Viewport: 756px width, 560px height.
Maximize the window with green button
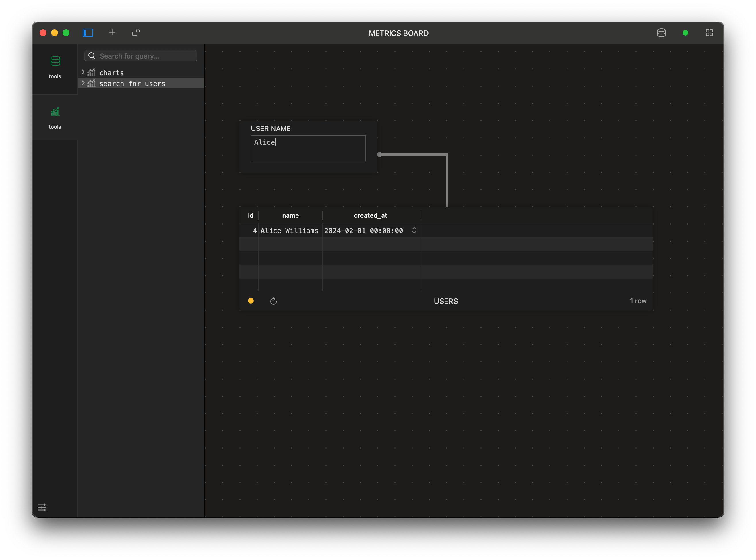(66, 32)
